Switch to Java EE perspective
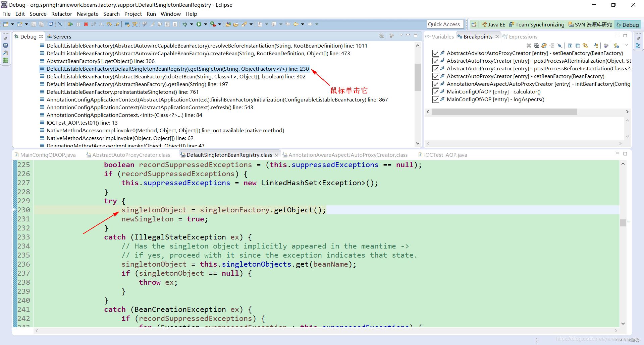The width and height of the screenshot is (644, 345). coord(493,24)
